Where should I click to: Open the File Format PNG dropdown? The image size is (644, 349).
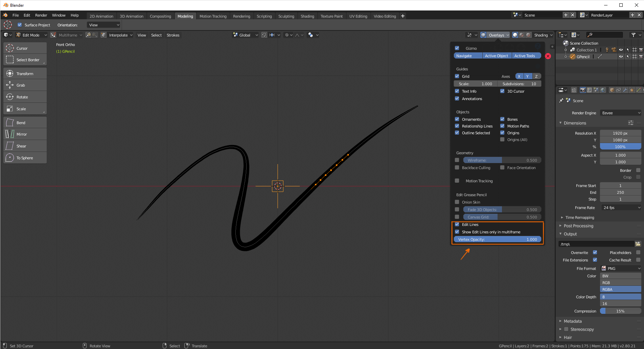[621, 268]
